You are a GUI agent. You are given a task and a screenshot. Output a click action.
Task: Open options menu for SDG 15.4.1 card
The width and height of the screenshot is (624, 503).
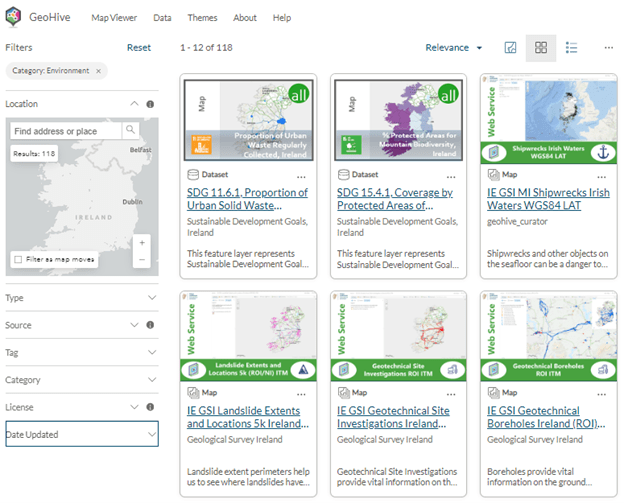point(451,177)
